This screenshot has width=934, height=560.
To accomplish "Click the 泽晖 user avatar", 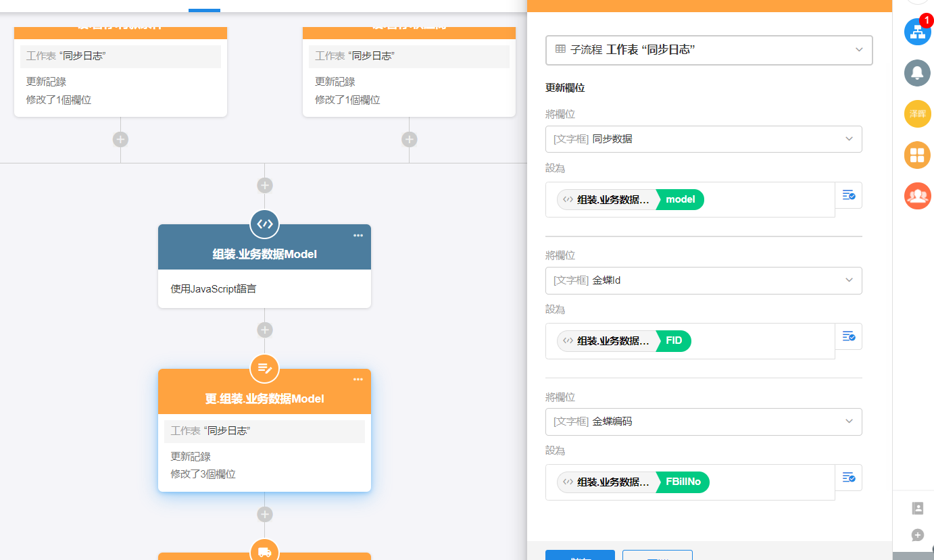I will (x=917, y=114).
